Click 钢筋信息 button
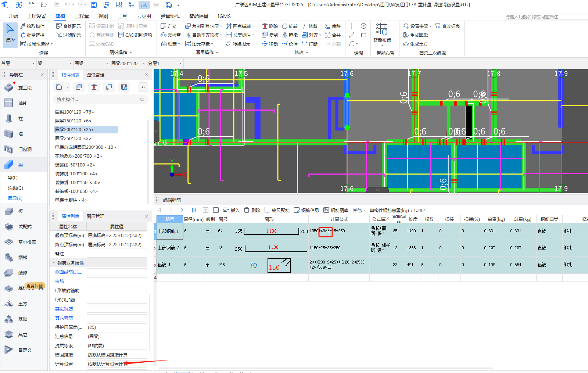 coord(306,210)
